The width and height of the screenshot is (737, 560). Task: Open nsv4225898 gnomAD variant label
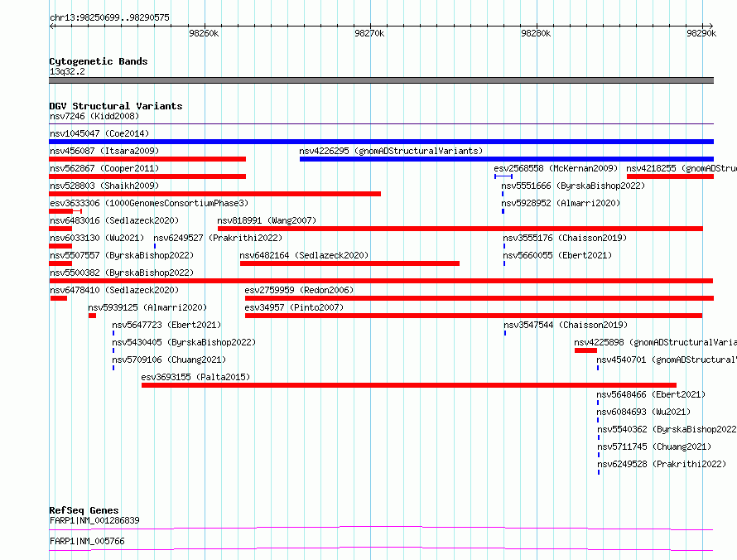point(655,342)
